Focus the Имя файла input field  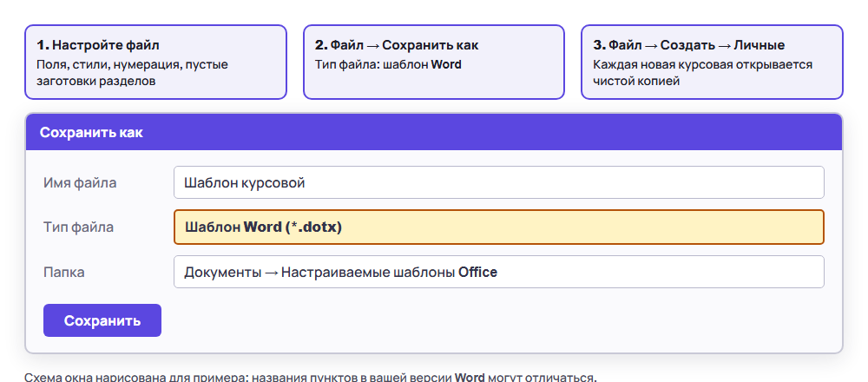pyautogui.click(x=499, y=182)
